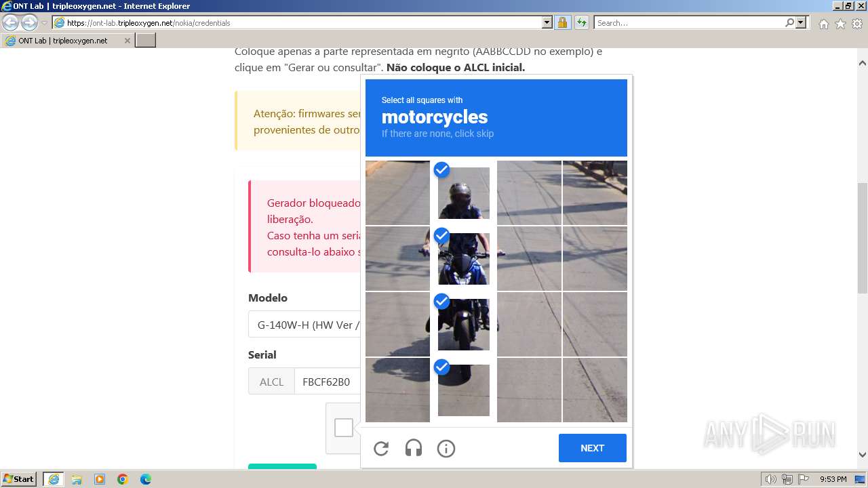Open the favorites star icon

pyautogui.click(x=840, y=24)
